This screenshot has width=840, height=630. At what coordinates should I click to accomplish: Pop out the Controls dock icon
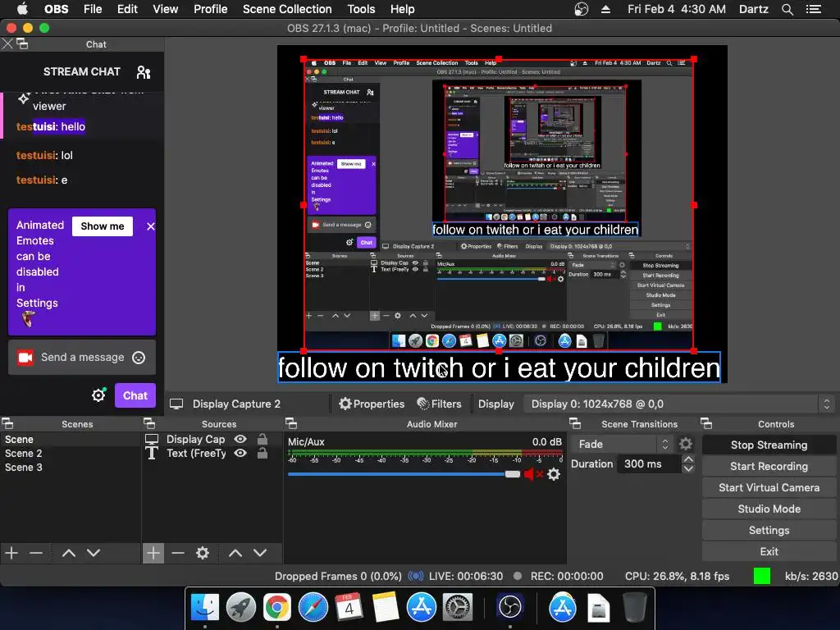pyautogui.click(x=706, y=424)
